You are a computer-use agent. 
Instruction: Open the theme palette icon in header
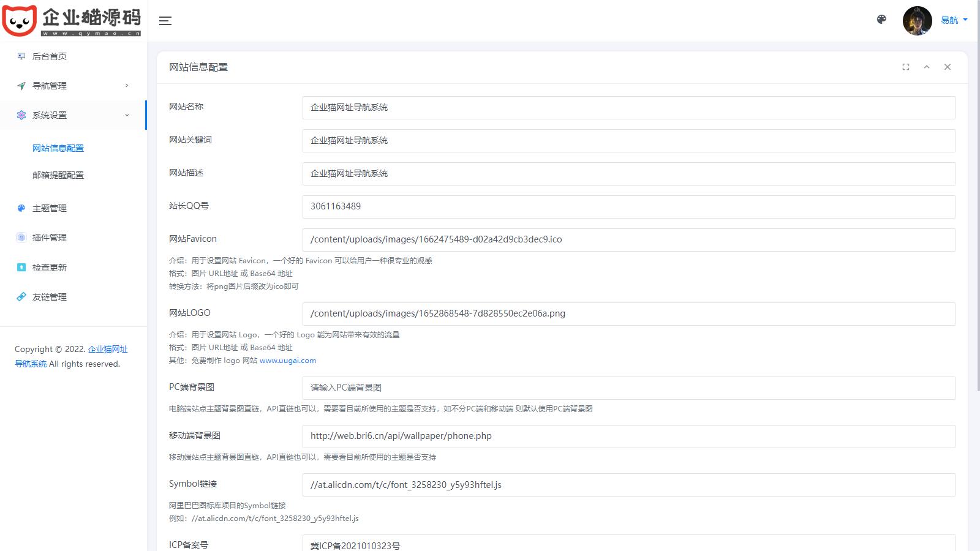pyautogui.click(x=881, y=20)
